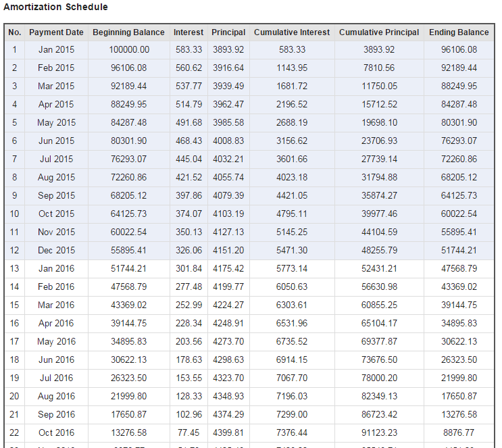Select principal value 4127.13
The width and height of the screenshot is (502, 448).
pyautogui.click(x=228, y=232)
